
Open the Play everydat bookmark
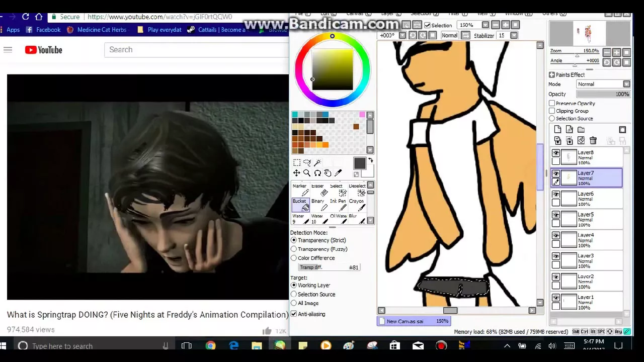(159, 30)
